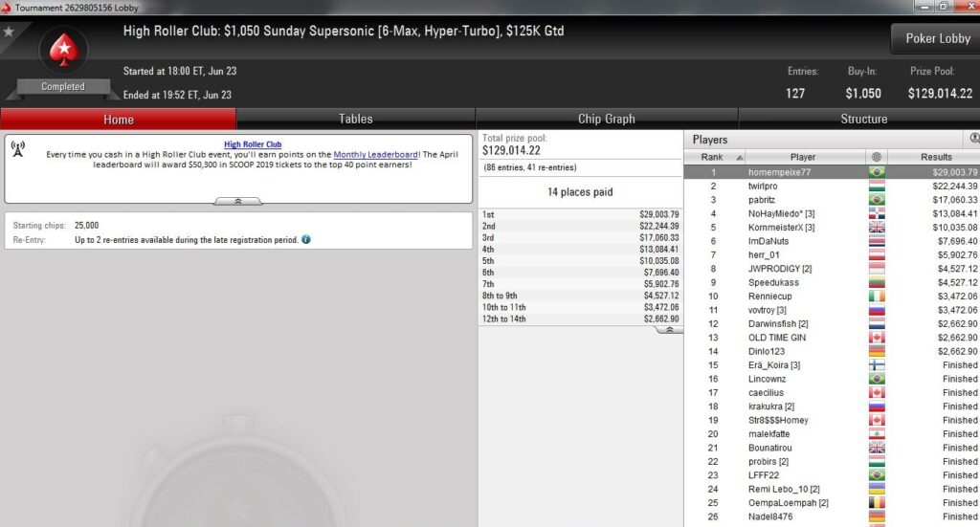The image size is (980, 527).
Task: Open the Structure tab
Action: [864, 119]
